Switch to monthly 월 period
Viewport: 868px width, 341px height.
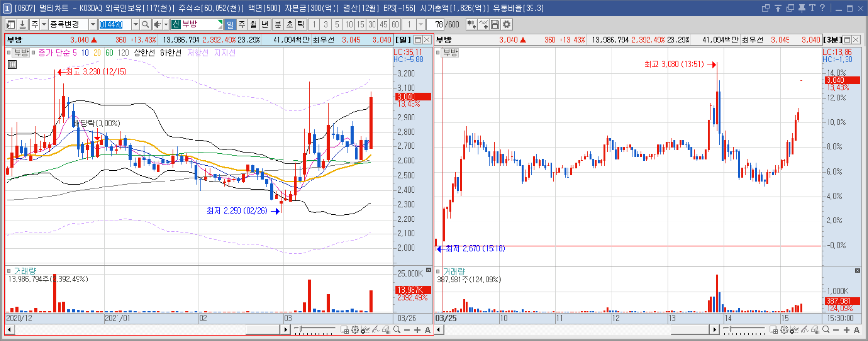coord(254,24)
